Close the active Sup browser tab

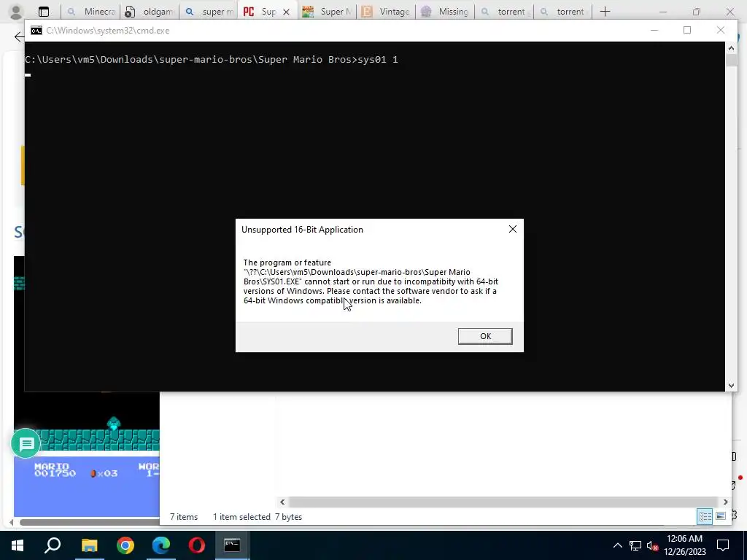point(286,12)
